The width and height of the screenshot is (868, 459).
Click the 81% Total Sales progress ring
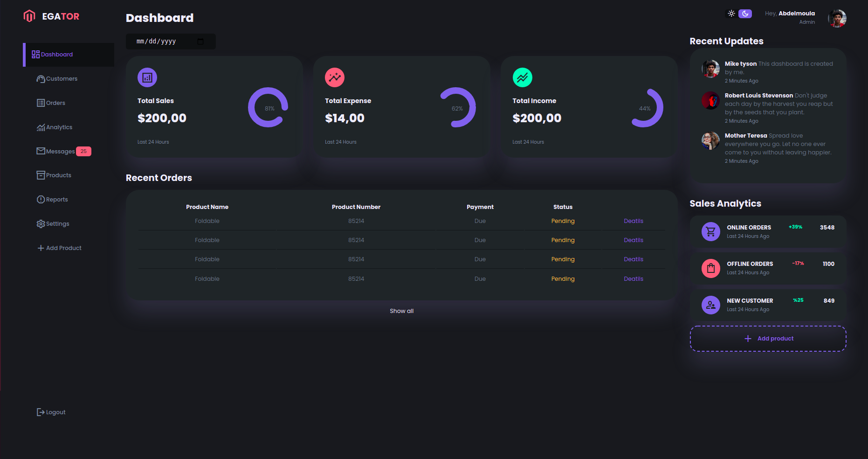pyautogui.click(x=268, y=107)
